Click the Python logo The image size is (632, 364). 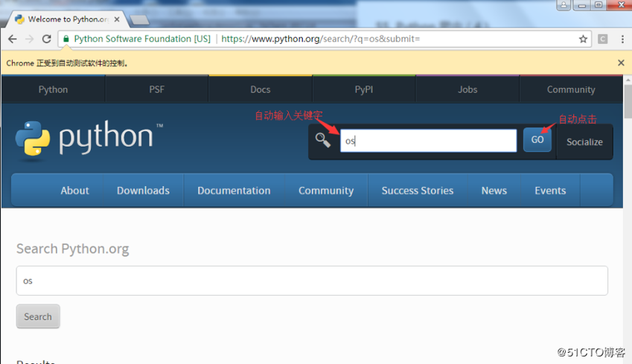point(84,140)
